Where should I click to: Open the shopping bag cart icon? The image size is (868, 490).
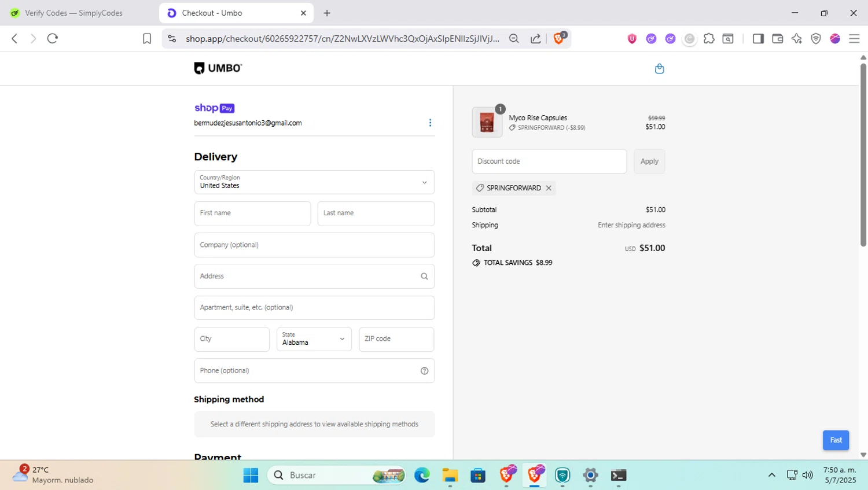(x=659, y=69)
